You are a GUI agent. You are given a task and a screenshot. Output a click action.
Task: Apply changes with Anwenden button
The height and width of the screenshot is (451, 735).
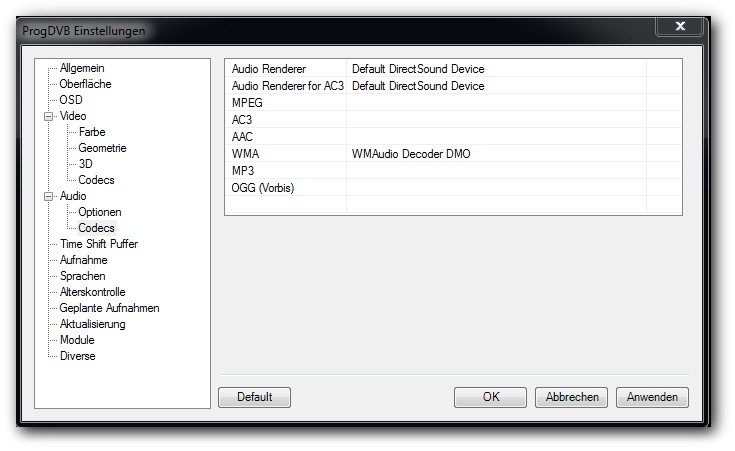652,397
